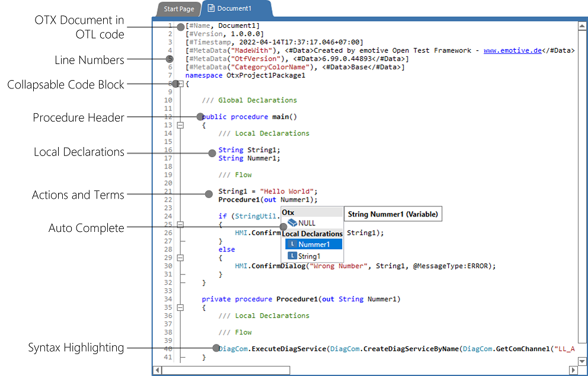This screenshot has height=376, width=588.
Task: Click the marker beside Local Declarations annotation
Action: pyautogui.click(x=211, y=152)
